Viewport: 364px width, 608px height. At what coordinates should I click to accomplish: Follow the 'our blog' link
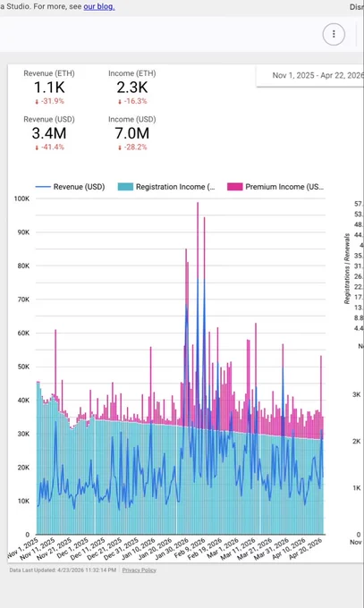[99, 6]
